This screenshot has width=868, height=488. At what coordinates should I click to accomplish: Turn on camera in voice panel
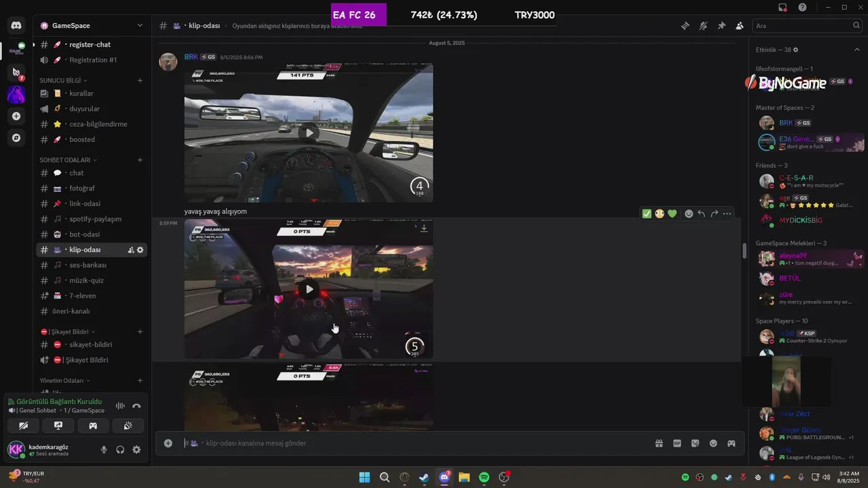pos(24,426)
